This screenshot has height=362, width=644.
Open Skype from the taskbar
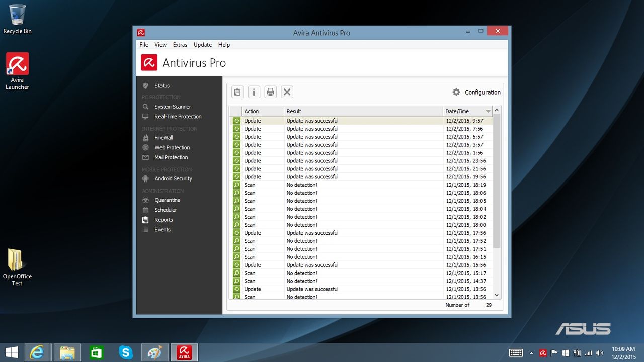[126, 353]
